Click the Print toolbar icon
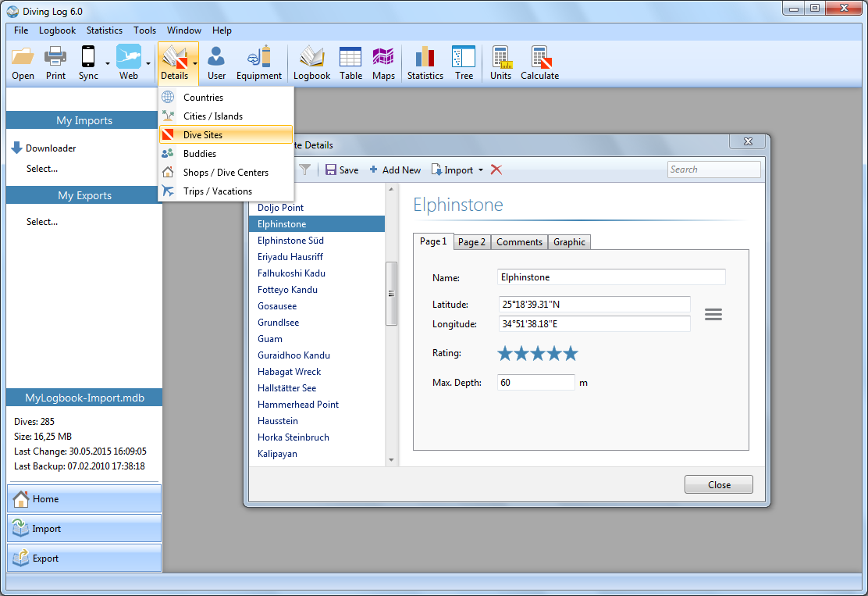 point(55,57)
